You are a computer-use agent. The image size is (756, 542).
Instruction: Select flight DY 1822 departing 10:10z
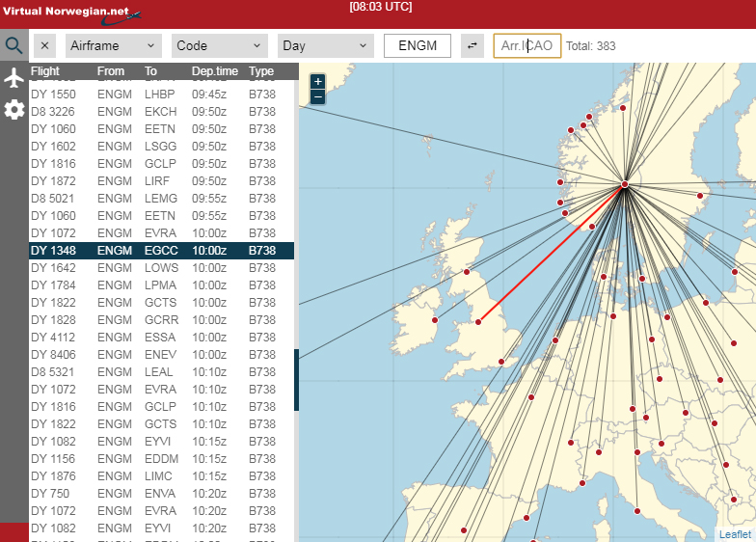(x=162, y=424)
